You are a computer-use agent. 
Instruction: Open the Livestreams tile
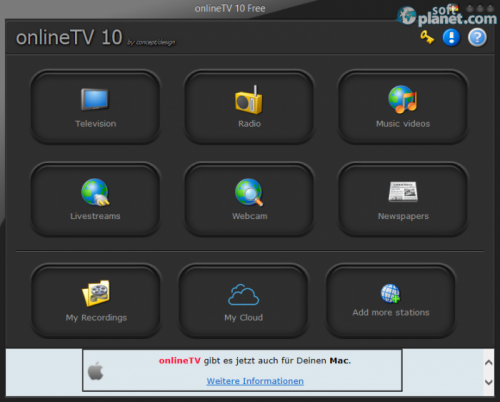pyautogui.click(x=95, y=199)
